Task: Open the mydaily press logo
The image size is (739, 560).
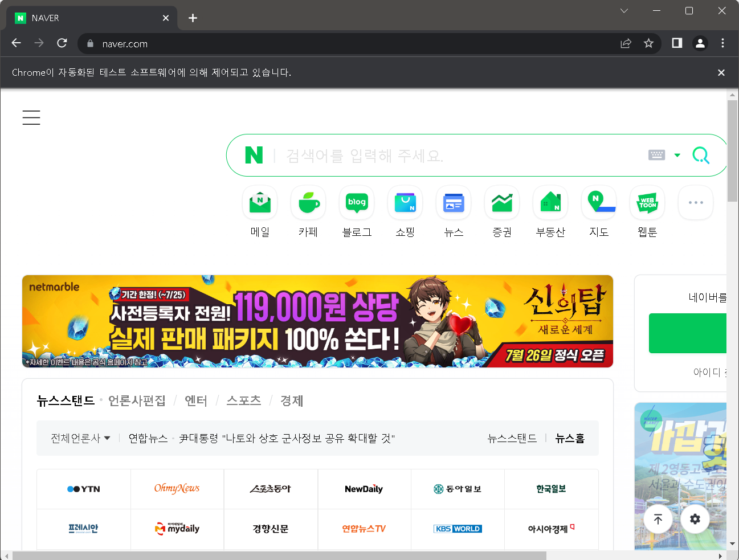Action: 177,529
